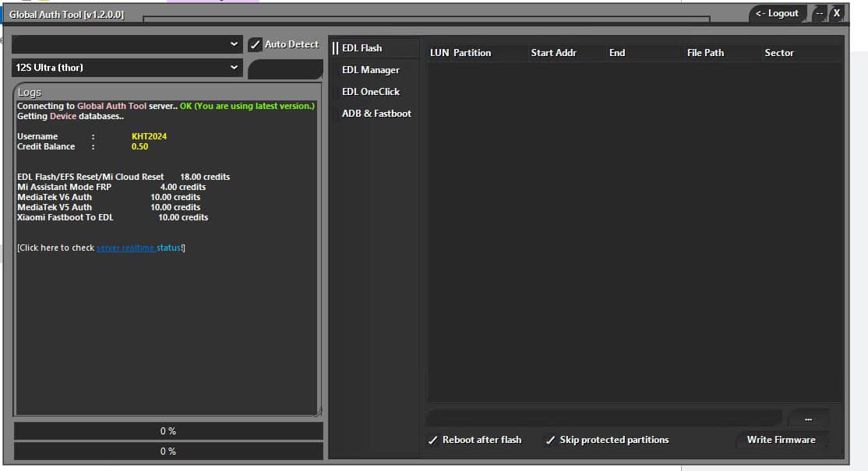Click the End column header
Viewport: 868px width, 471px height.
617,53
